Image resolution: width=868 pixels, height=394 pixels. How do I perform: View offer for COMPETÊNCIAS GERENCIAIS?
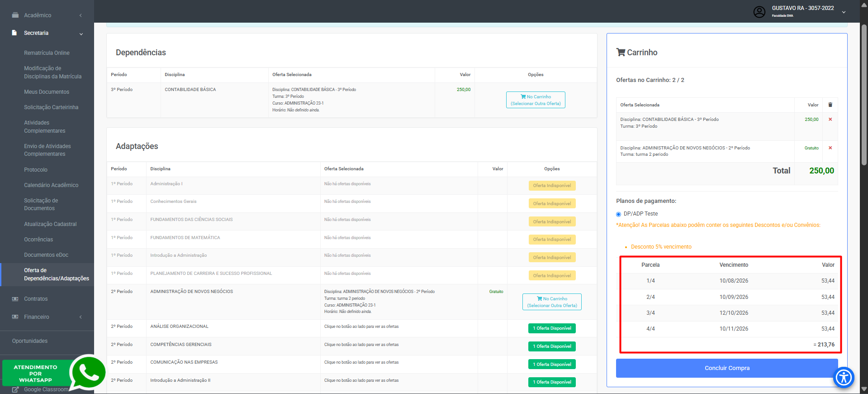click(x=552, y=346)
